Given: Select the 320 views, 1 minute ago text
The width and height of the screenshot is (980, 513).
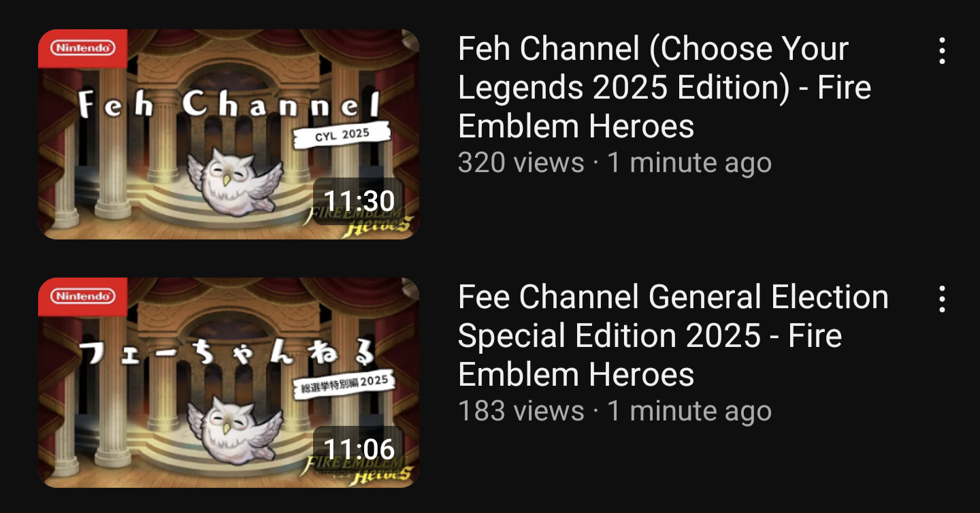Looking at the screenshot, I should (x=615, y=163).
